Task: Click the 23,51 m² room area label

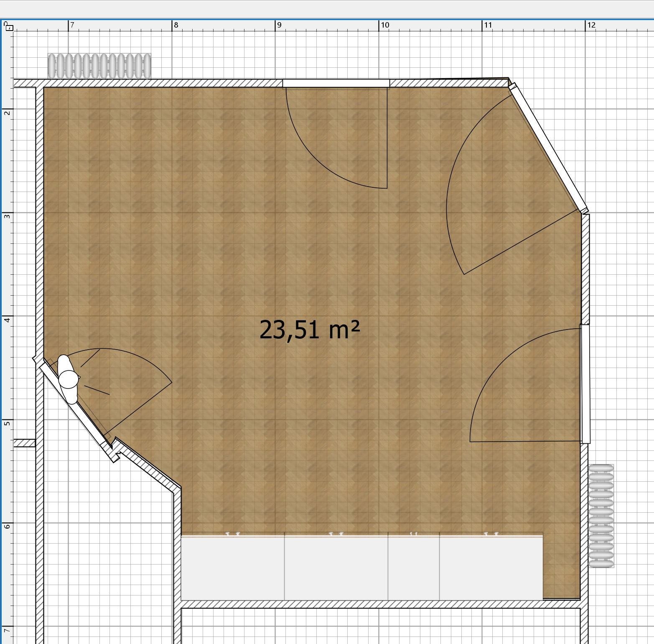Action: click(309, 330)
